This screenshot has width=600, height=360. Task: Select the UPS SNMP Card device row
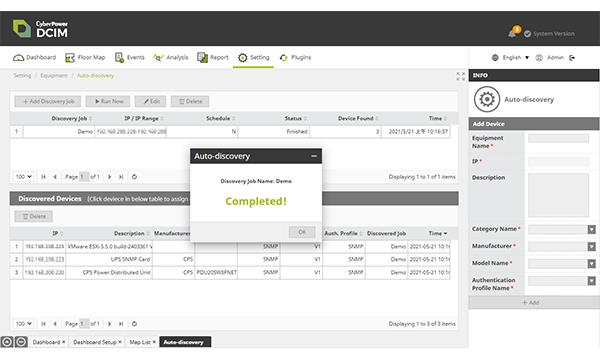coord(230,259)
